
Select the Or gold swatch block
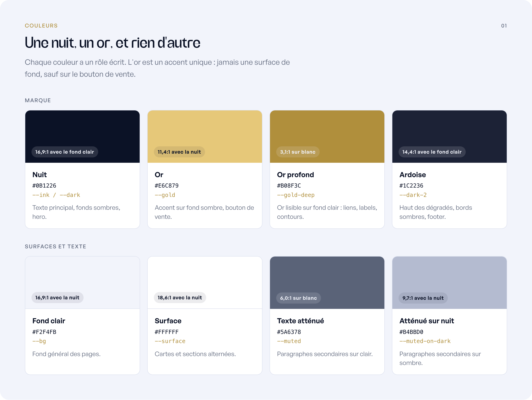[x=205, y=136]
